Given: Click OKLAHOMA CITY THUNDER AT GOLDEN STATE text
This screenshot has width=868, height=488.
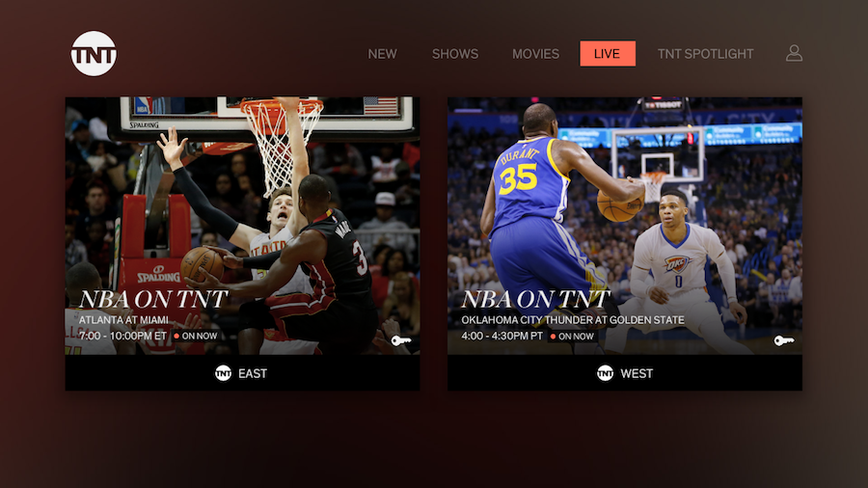Looking at the screenshot, I should tap(573, 320).
